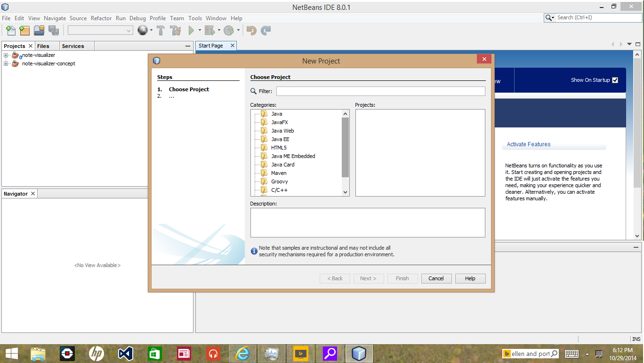
Task: Open Internet Explorer from the taskbar
Action: pos(242,353)
